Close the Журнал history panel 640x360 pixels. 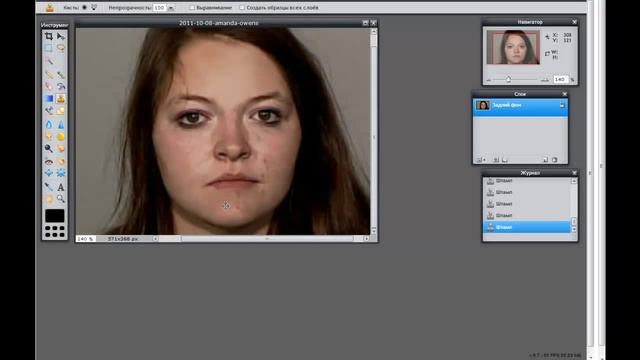point(574,173)
